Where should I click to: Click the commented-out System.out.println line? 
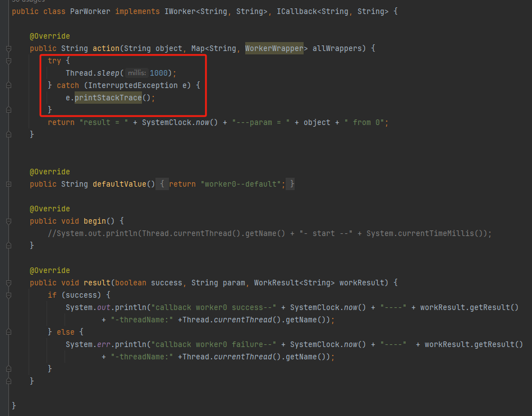(x=269, y=234)
